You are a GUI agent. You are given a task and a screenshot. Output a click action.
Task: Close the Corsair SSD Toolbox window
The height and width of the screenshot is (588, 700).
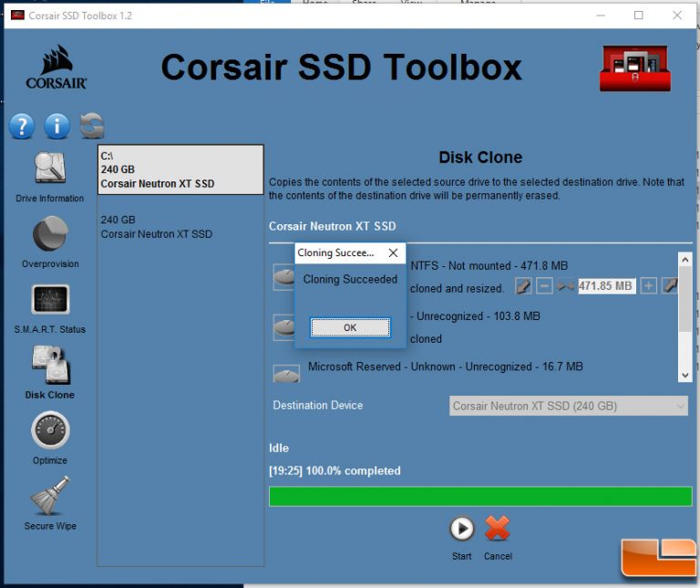[x=677, y=15]
